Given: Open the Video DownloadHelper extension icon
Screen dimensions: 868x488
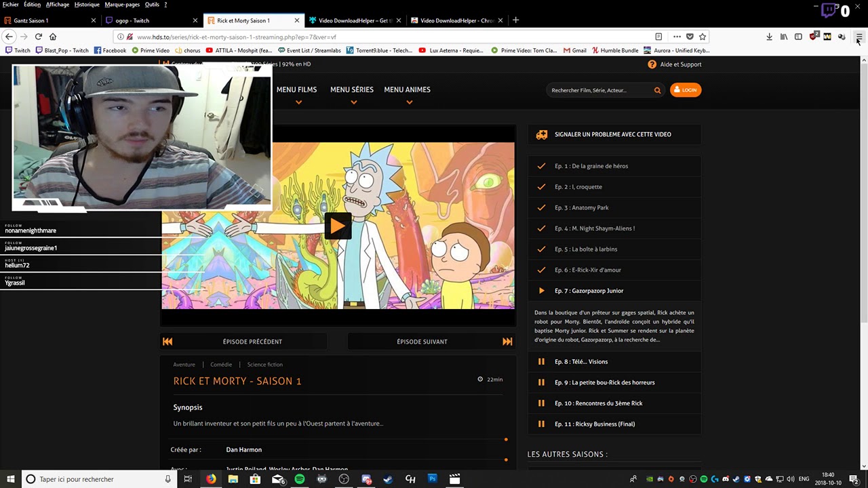Looking at the screenshot, I should click(x=842, y=37).
